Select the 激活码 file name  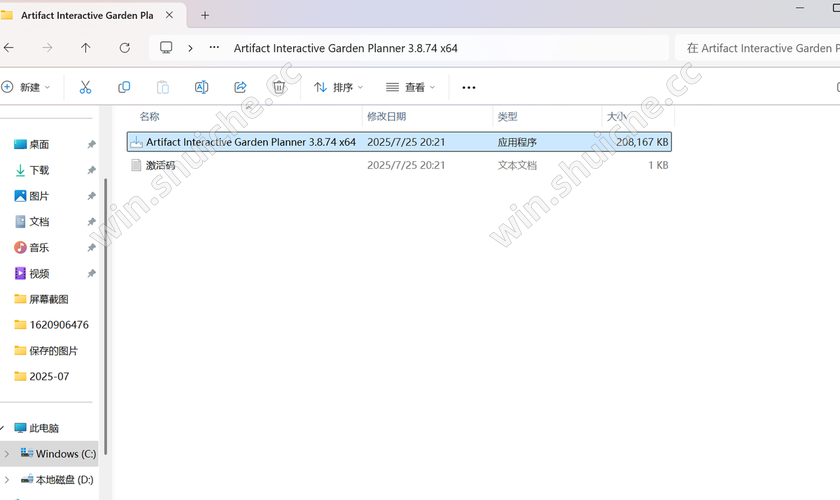(161, 165)
